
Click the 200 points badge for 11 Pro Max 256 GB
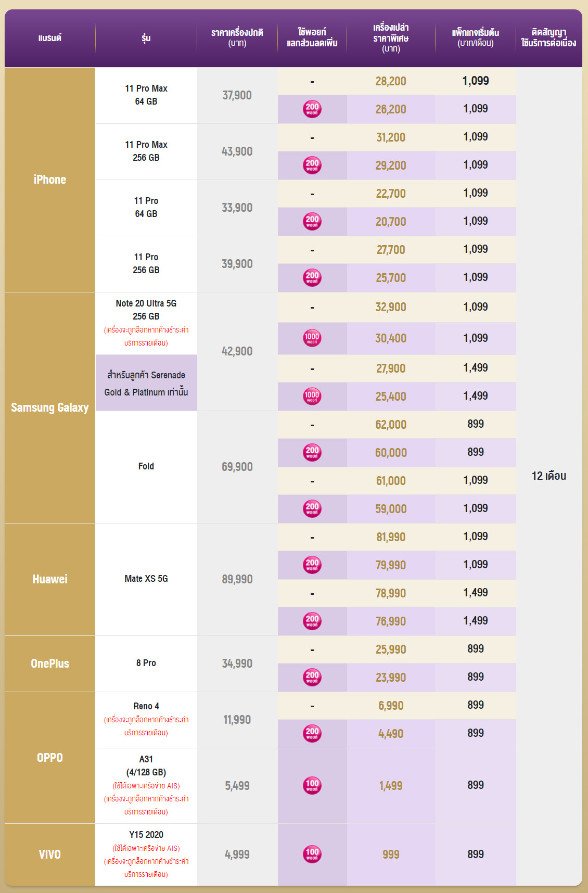click(x=312, y=165)
